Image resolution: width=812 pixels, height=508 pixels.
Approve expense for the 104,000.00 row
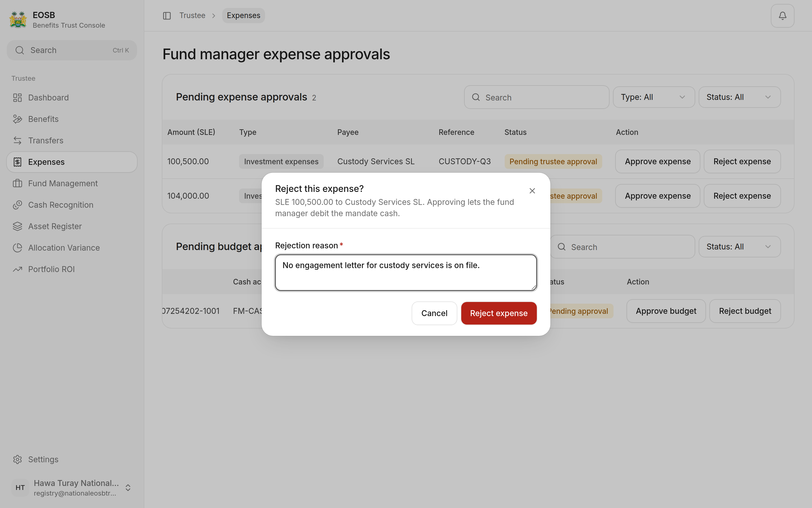pyautogui.click(x=658, y=196)
